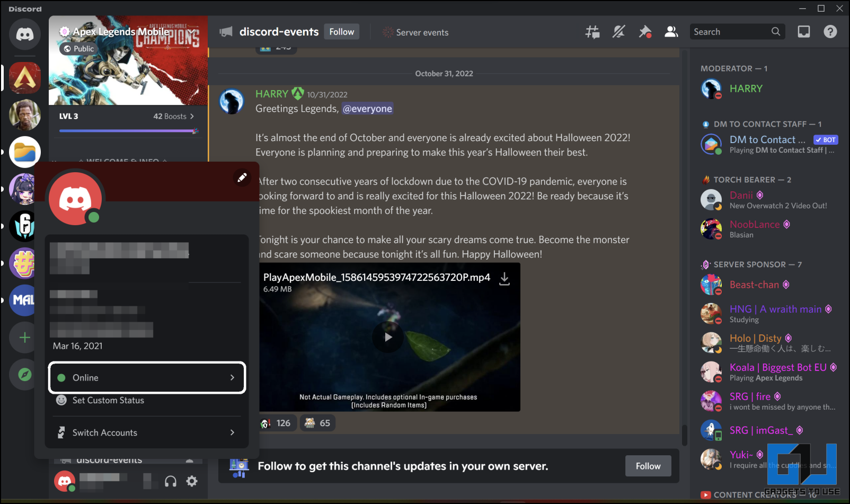Click the Public server badge

pos(78,49)
